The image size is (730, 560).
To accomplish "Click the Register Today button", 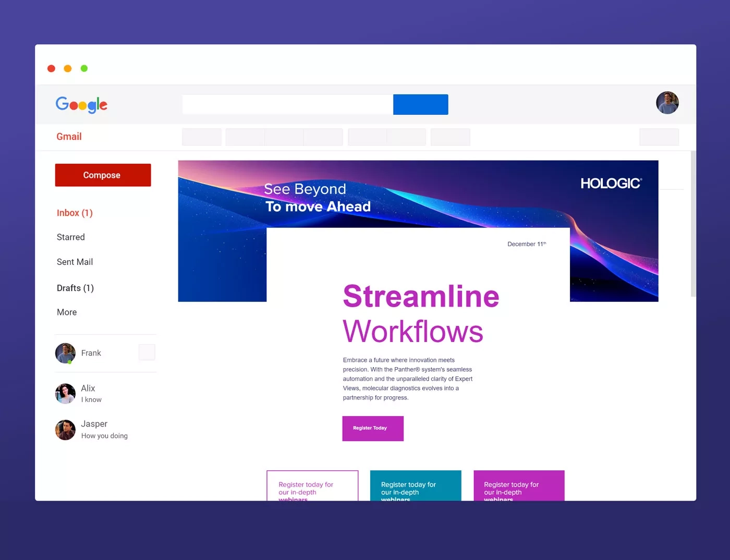I will click(x=373, y=429).
